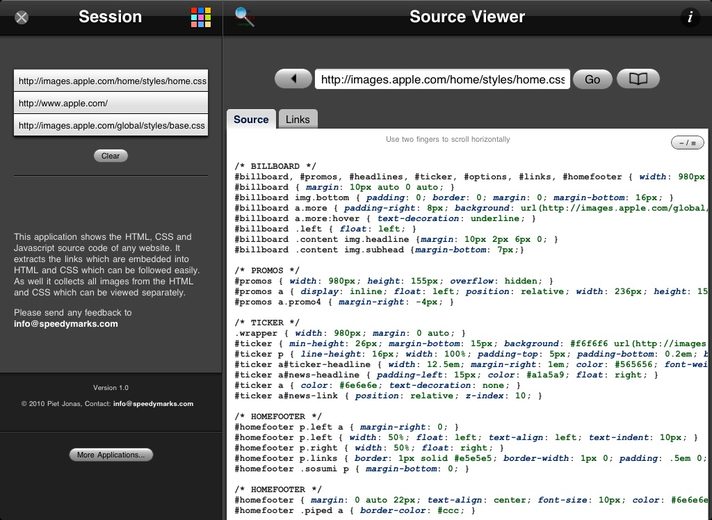
Task: Click '#billboard .content img.subhead' rule line
Action: 379,250
